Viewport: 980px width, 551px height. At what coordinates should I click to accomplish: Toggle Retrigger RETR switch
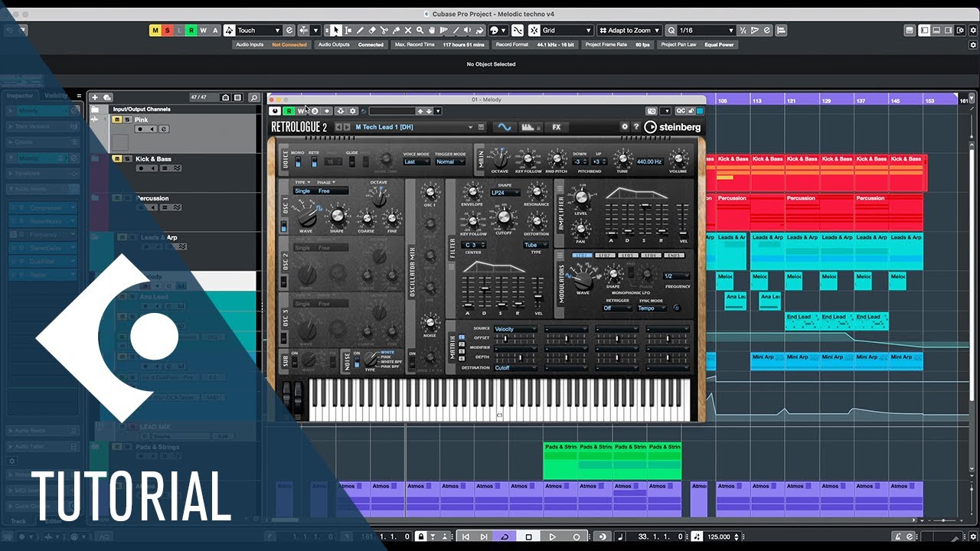tap(314, 161)
